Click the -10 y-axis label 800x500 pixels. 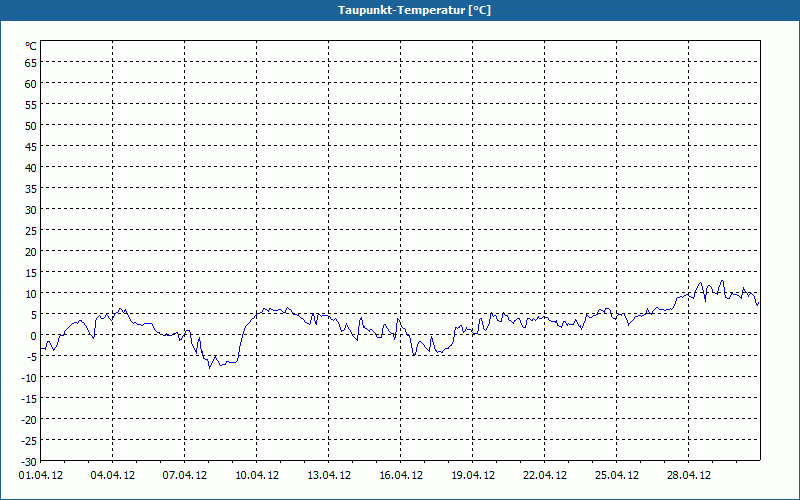[x=29, y=378]
